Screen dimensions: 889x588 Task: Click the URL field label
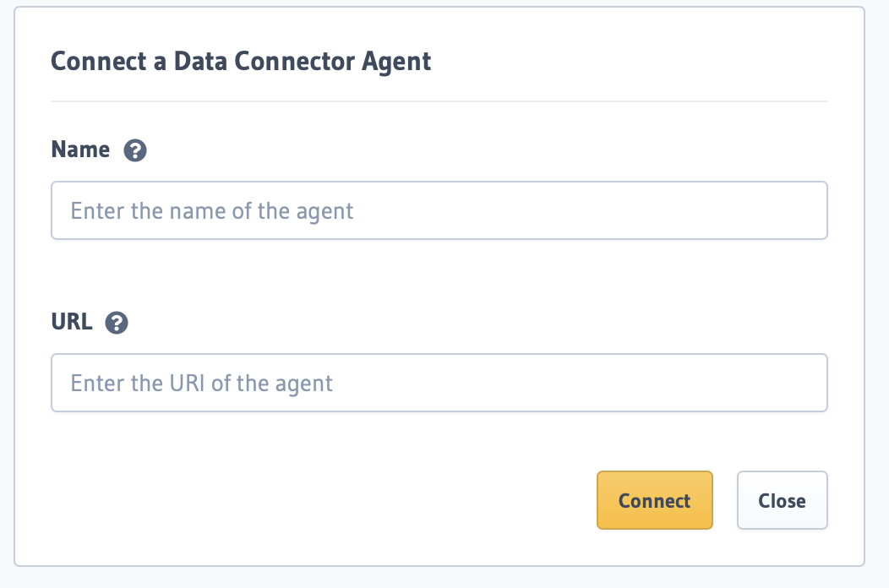(72, 322)
